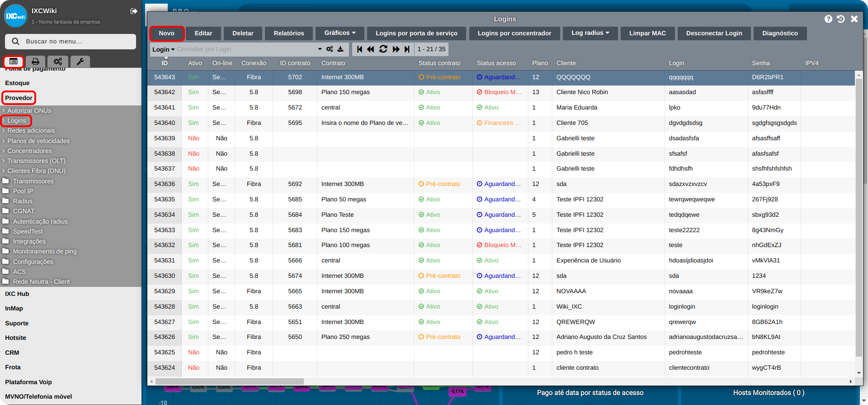This screenshot has height=405, width=868.
Task: Go to the first page of logins
Action: click(x=359, y=49)
